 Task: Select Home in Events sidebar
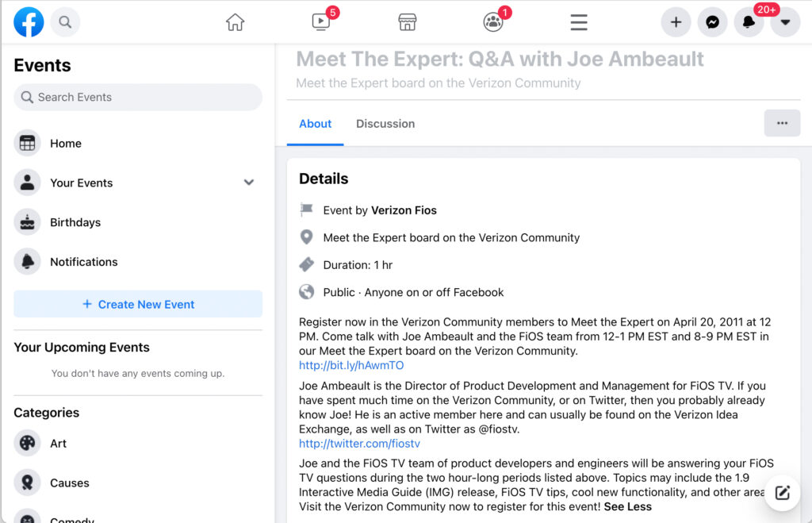[138, 143]
